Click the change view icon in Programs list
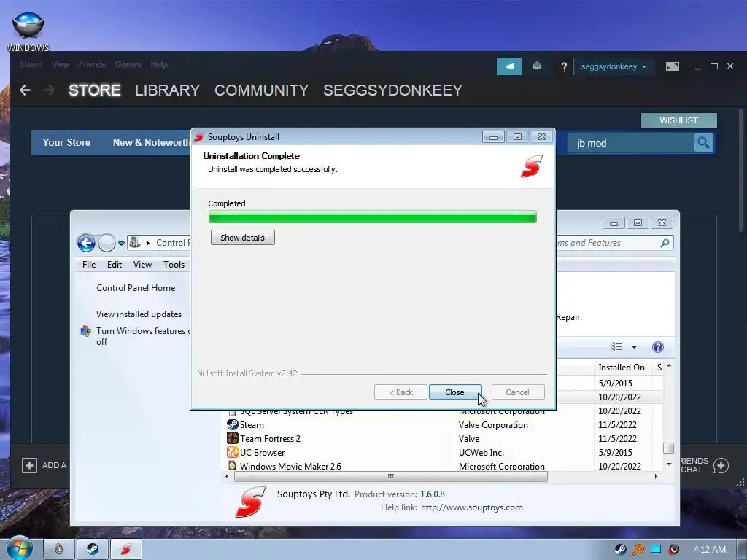 tap(617, 347)
